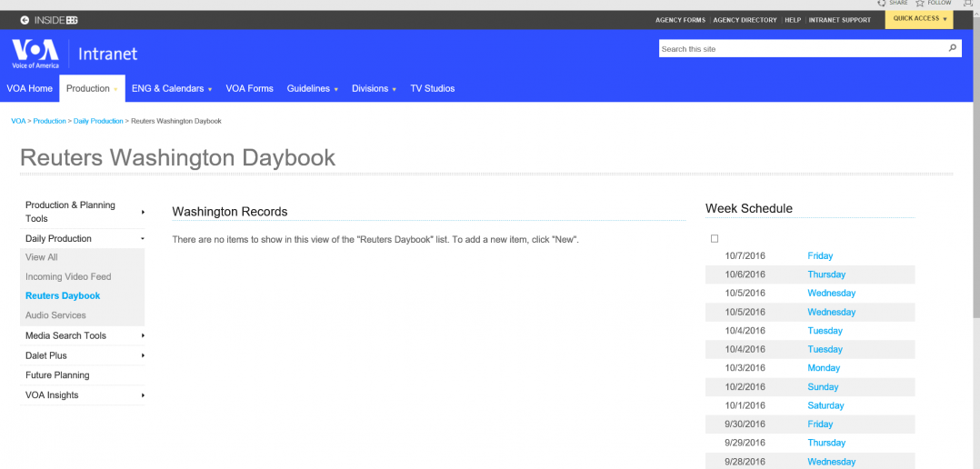
Task: Open Help link in top bar
Action: click(x=793, y=20)
